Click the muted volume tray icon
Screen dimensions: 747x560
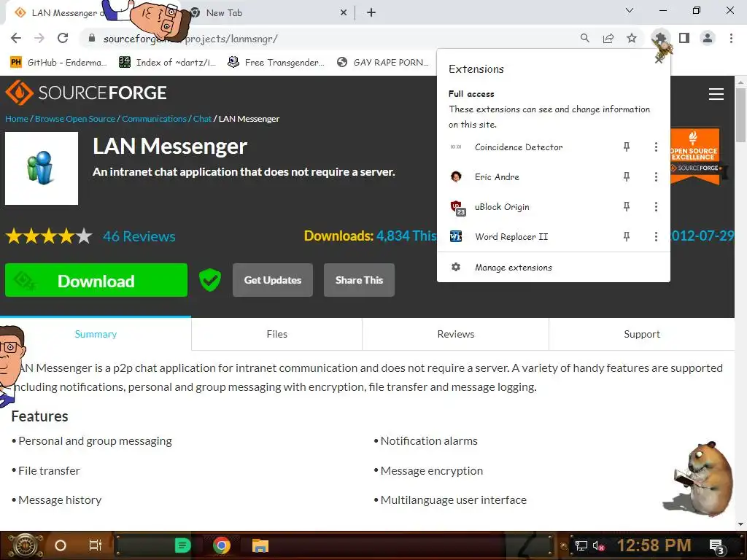[x=598, y=546]
